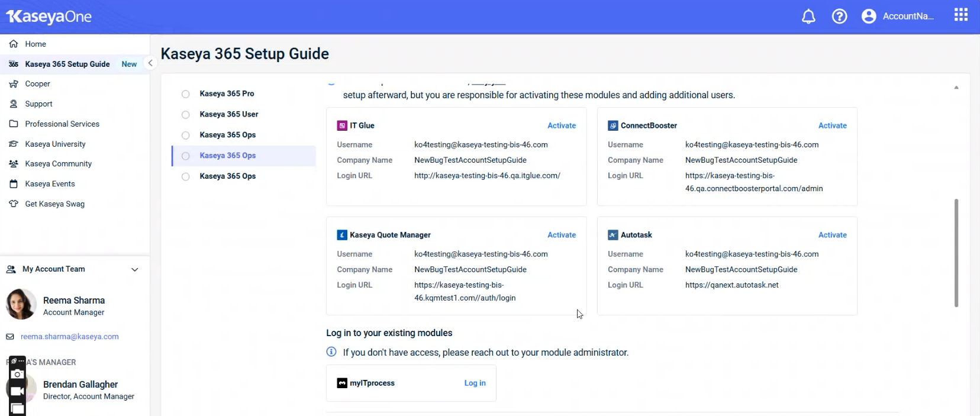Click the Autotask URL https://qanext.autotask.net
Screen dimensions: 980x416
[x=732, y=285]
